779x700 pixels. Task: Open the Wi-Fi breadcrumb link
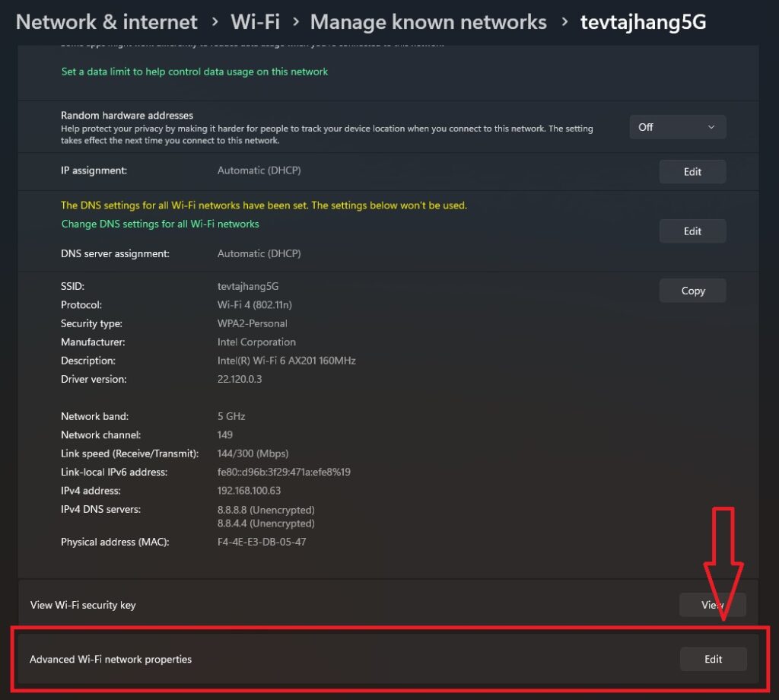coord(256,22)
